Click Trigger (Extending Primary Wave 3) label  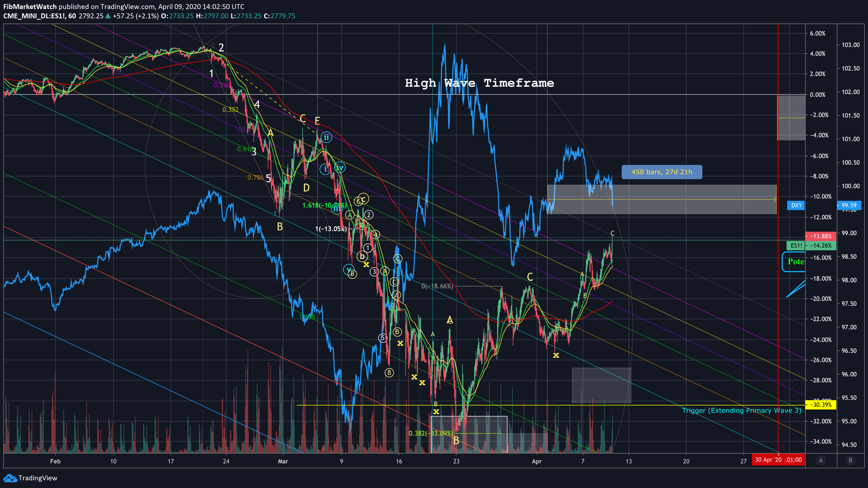click(742, 410)
